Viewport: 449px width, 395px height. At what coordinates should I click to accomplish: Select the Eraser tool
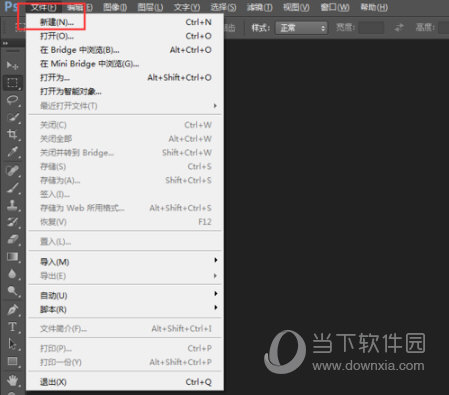tap(12, 240)
